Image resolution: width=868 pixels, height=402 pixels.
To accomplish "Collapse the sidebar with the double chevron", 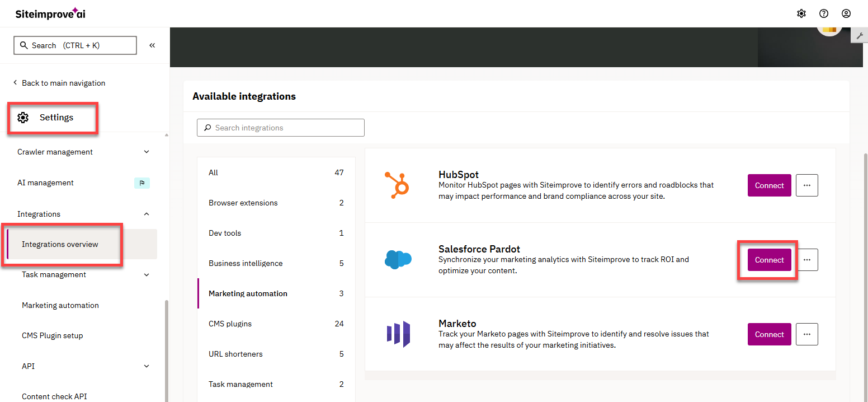I will [x=152, y=45].
